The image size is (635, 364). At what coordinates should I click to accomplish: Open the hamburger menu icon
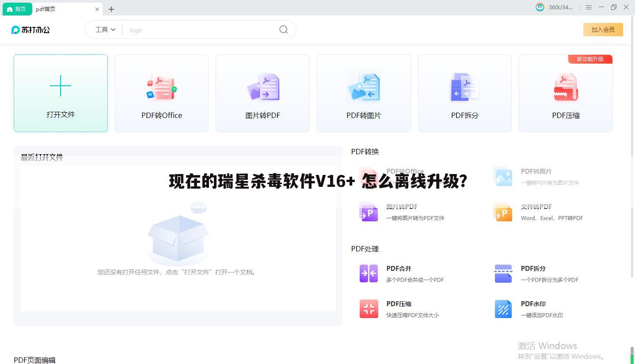(589, 7)
